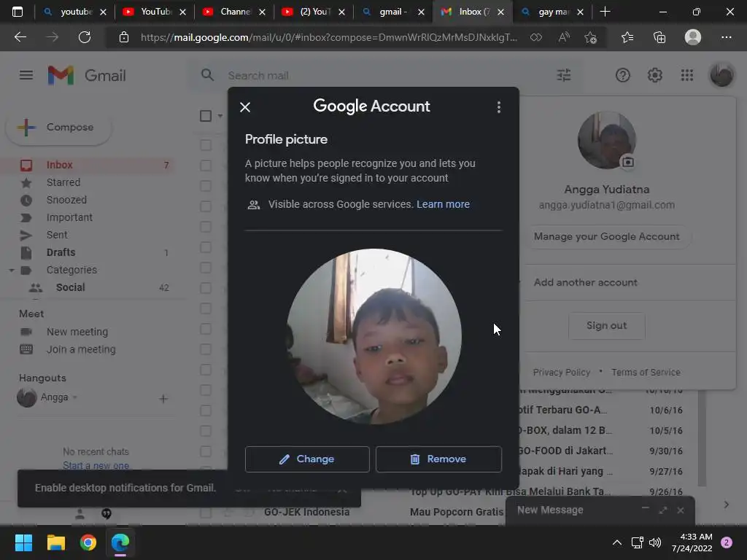Click the address bar URL
This screenshot has width=747, height=560.
point(329,37)
